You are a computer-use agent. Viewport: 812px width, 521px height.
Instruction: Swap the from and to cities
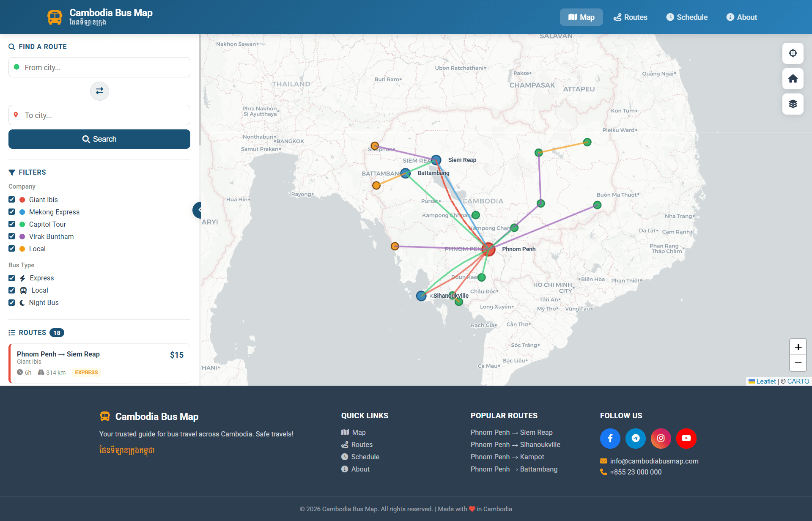coord(99,91)
